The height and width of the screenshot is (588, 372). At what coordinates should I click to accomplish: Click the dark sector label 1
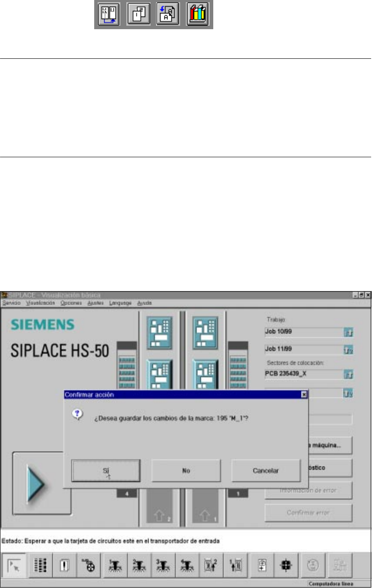239,494
